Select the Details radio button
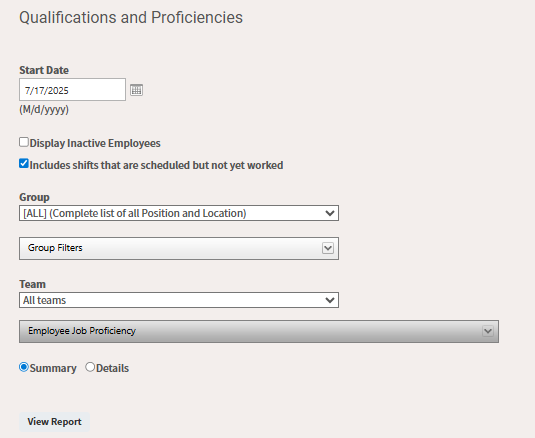 (90, 367)
